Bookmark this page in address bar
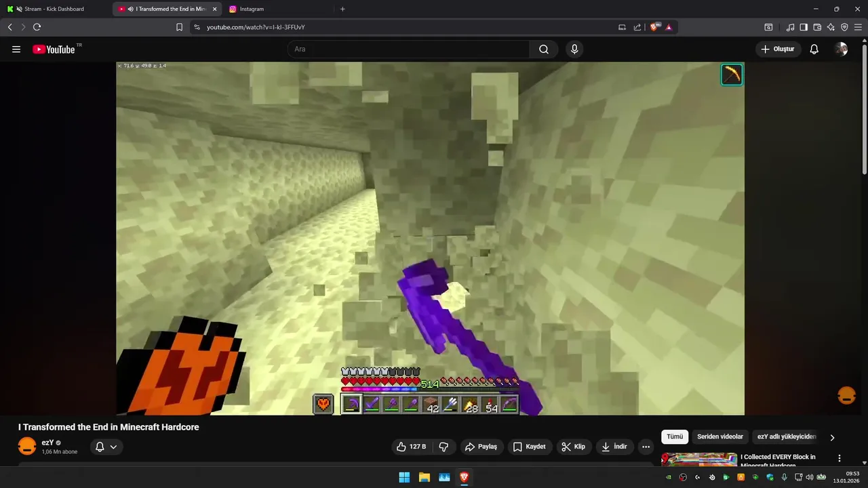Screen dimensions: 868x488 (179, 27)
